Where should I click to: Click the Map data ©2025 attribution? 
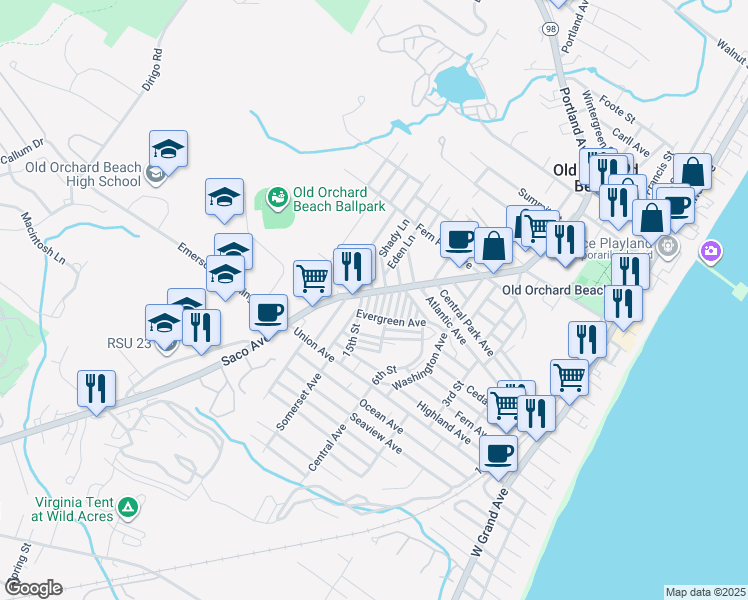[x=705, y=593]
